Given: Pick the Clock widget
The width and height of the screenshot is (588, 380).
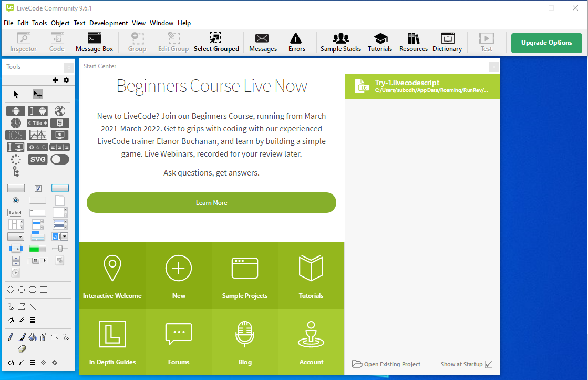Looking at the screenshot, I should tap(16, 123).
